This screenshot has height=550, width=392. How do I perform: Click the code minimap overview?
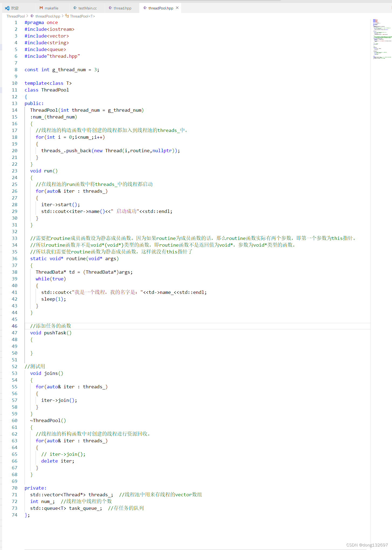pyautogui.click(x=382, y=39)
